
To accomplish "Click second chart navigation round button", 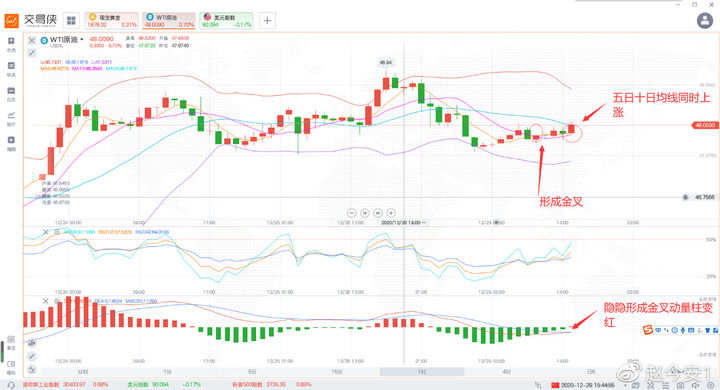I will (365, 213).
